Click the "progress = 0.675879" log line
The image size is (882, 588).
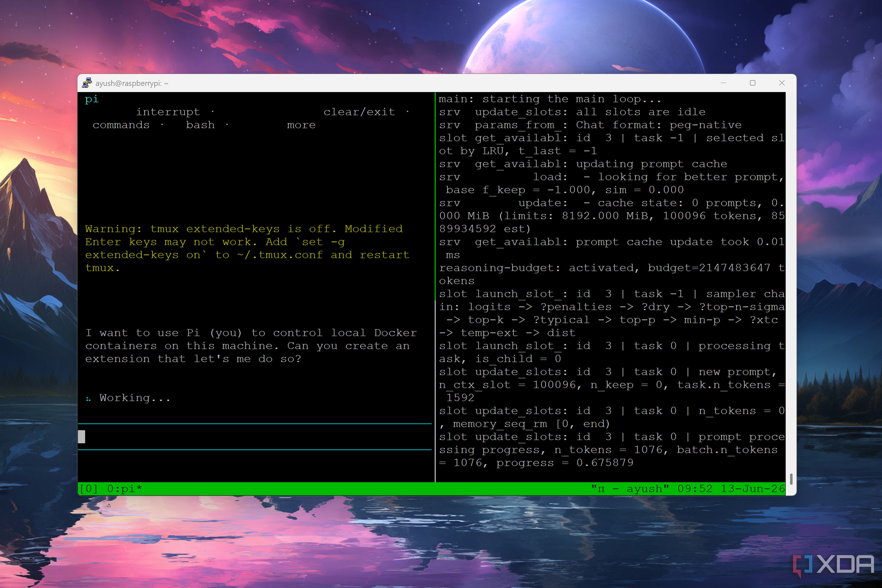coord(565,463)
